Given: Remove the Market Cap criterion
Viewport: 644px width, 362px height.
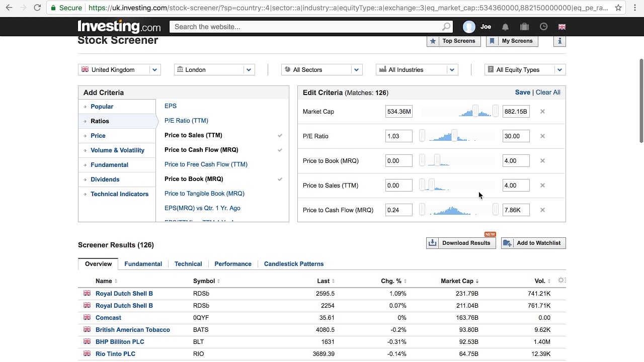Looking at the screenshot, I should point(542,112).
